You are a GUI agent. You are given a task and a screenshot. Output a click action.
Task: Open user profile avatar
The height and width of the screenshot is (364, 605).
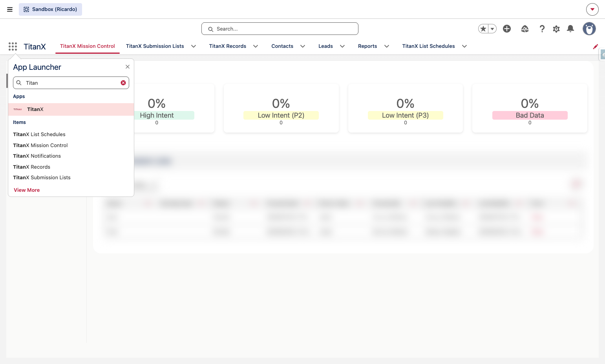click(x=589, y=29)
